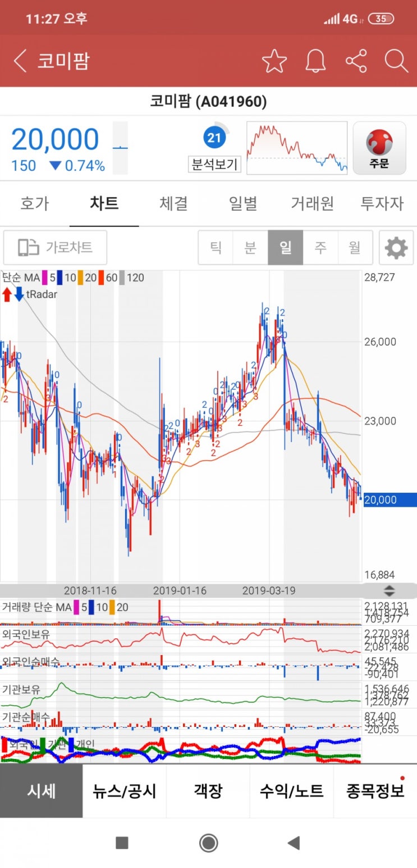The height and width of the screenshot is (868, 417).
Task: Open the search magnifier icon
Action: (x=396, y=61)
